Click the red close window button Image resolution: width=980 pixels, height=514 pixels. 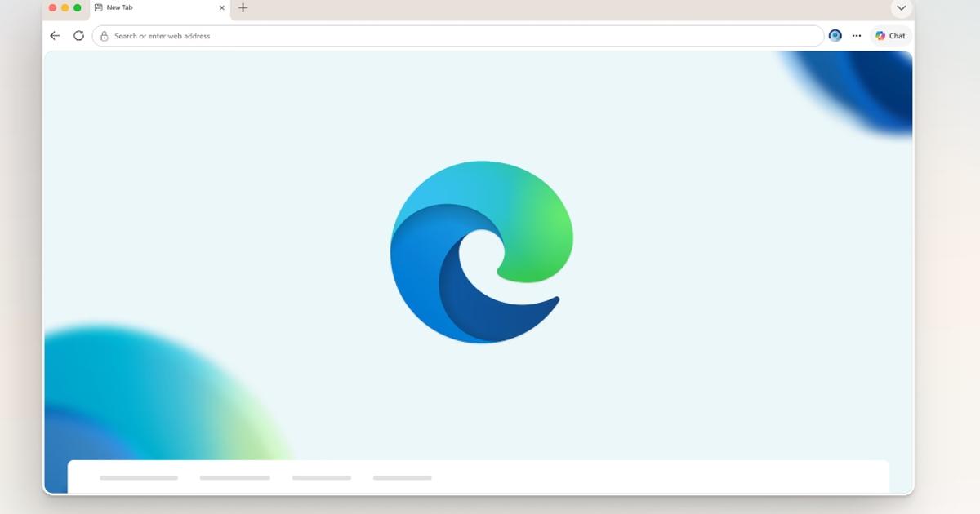53,8
